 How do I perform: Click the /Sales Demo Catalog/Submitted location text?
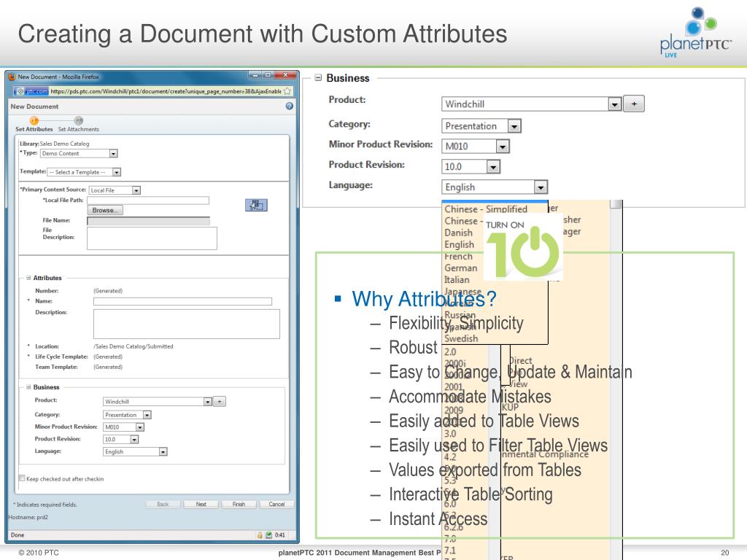133,346
